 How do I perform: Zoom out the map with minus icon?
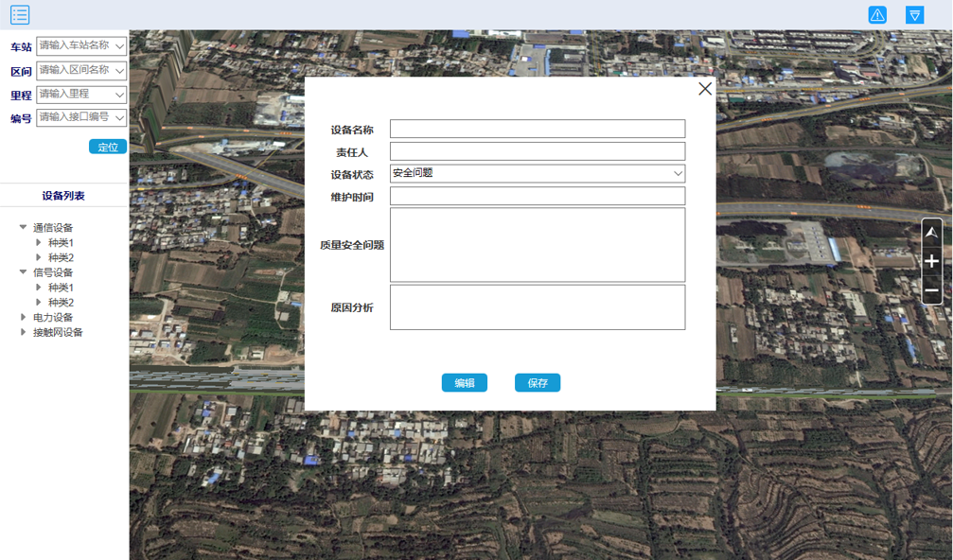click(931, 290)
